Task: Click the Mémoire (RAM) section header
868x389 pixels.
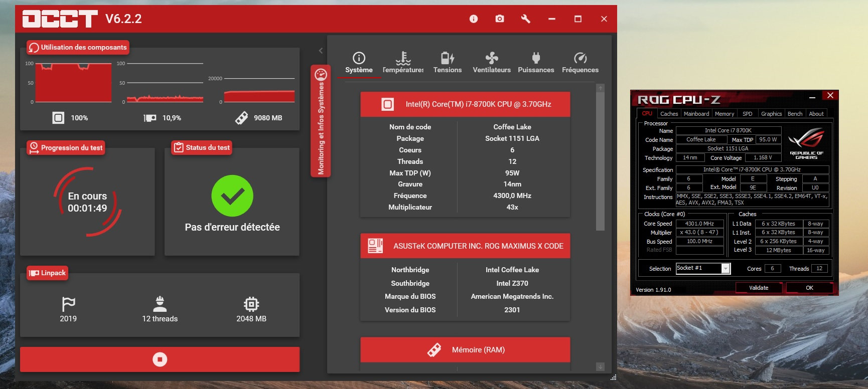Action: 465,349
